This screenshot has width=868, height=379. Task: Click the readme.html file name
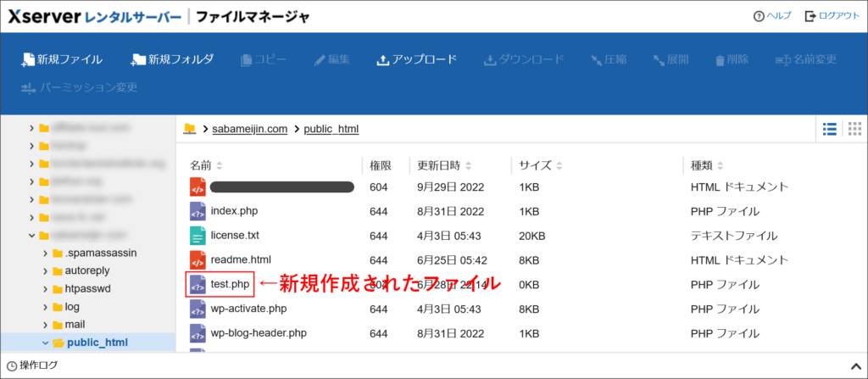point(241,259)
